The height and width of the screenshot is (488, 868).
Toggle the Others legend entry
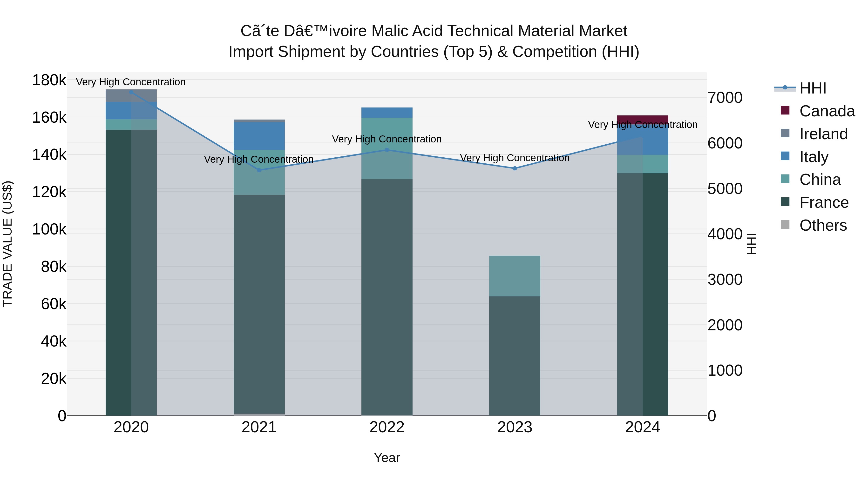point(814,225)
